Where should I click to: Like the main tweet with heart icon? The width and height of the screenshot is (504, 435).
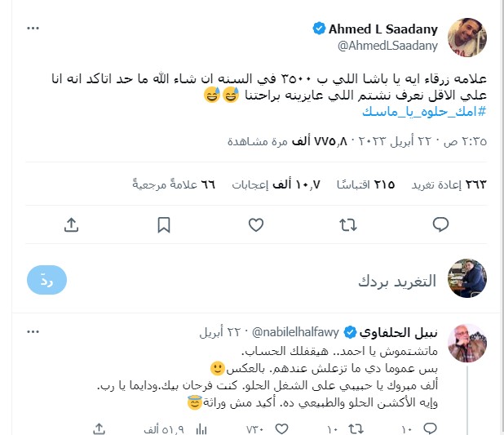256,225
